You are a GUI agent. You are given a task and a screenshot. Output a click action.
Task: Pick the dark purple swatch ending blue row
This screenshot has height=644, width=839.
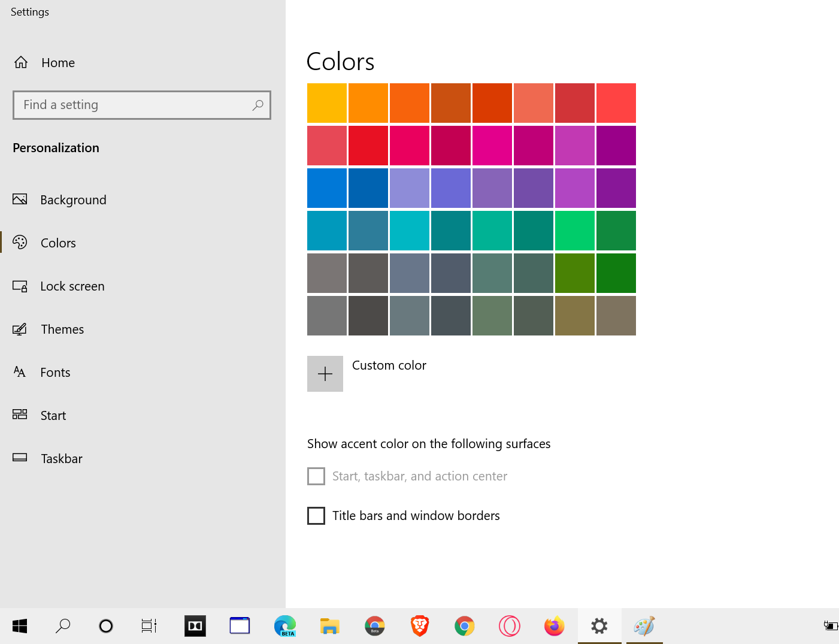click(x=616, y=188)
